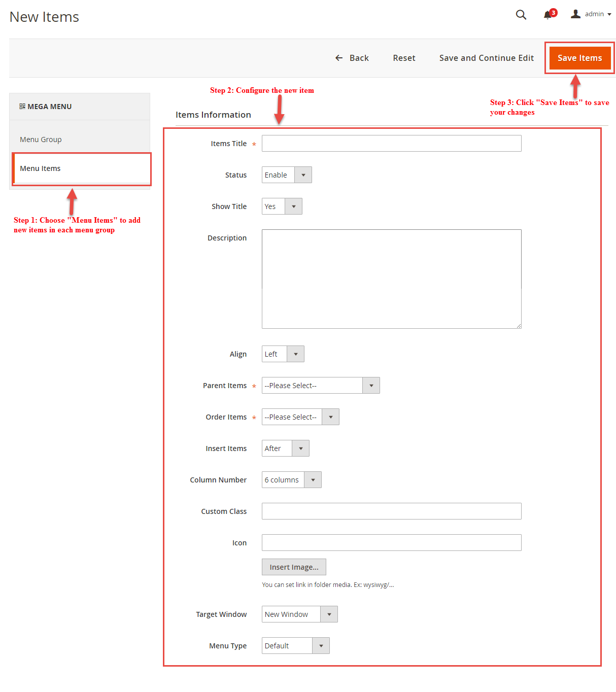
Task: Open the Status dropdown
Action: coord(287,175)
